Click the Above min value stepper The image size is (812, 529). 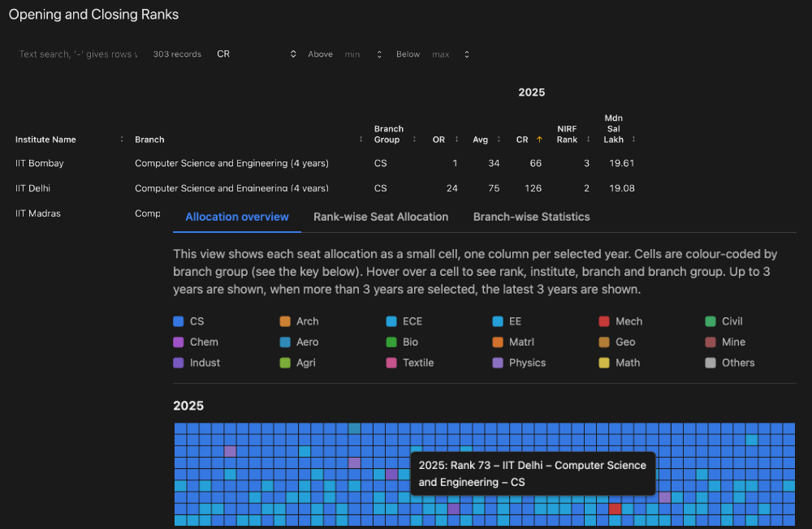[378, 54]
